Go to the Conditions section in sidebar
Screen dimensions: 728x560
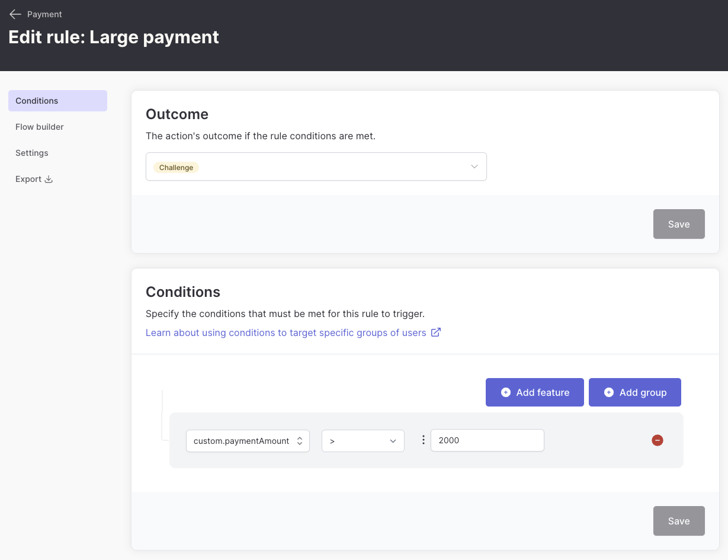[57, 101]
